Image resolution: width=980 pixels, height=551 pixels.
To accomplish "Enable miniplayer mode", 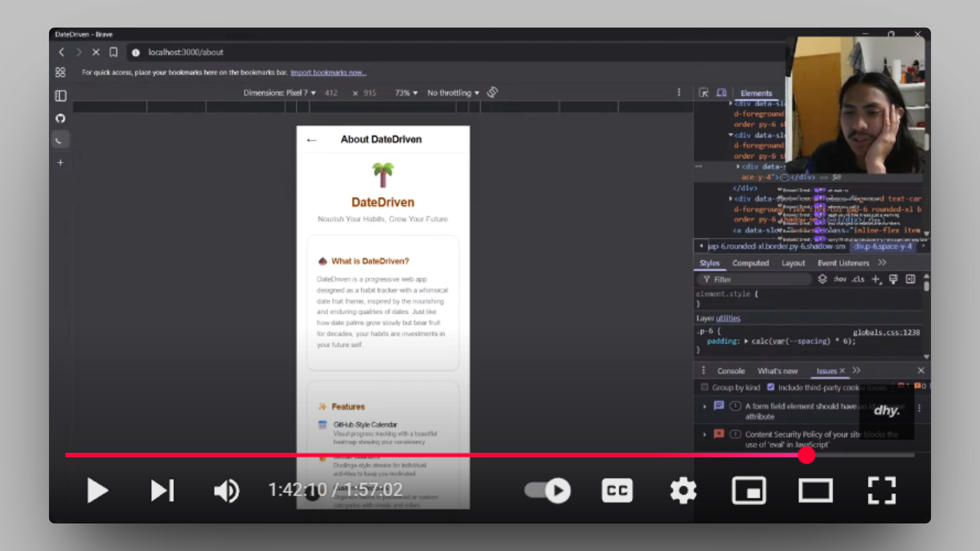I will click(x=749, y=491).
